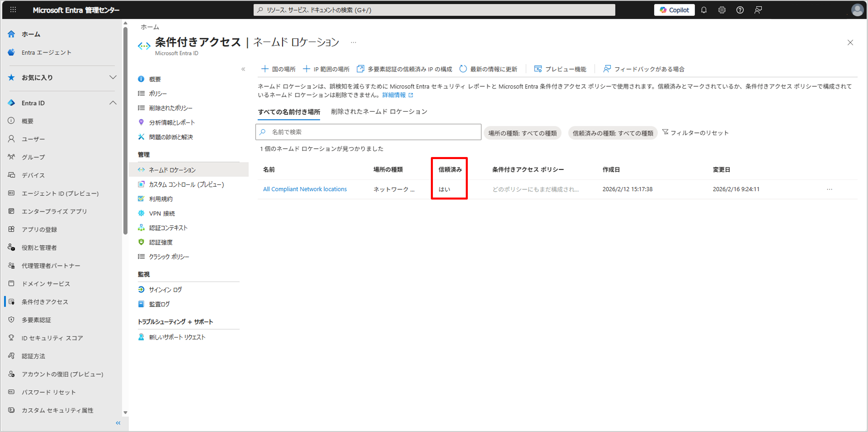Open the Copilot button

674,10
